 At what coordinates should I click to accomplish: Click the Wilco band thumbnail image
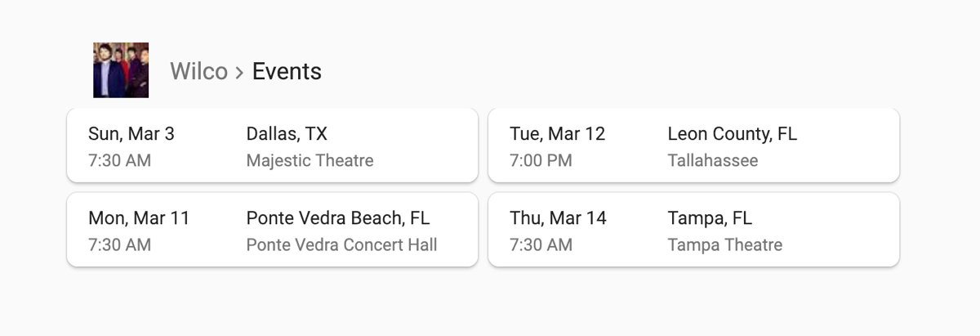(121, 70)
